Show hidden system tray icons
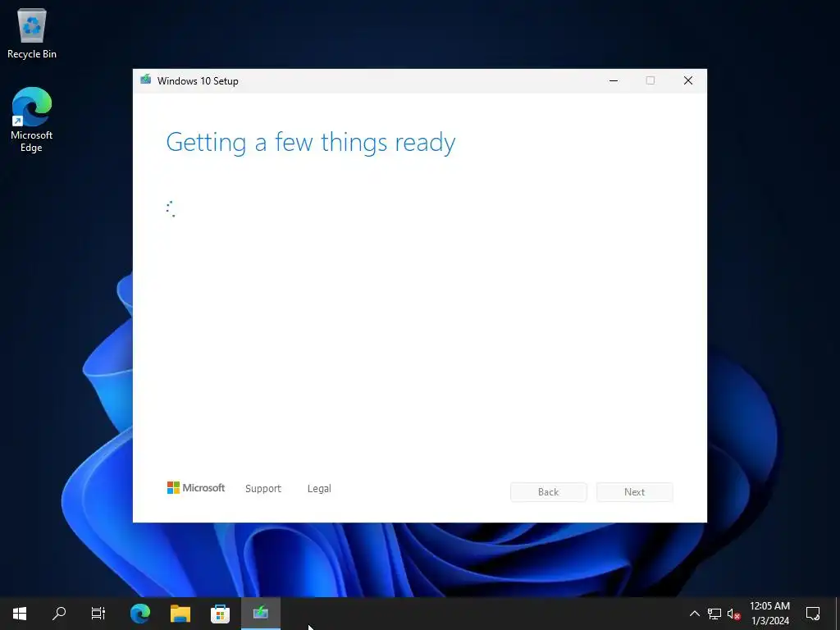This screenshot has width=840, height=630. [694, 614]
